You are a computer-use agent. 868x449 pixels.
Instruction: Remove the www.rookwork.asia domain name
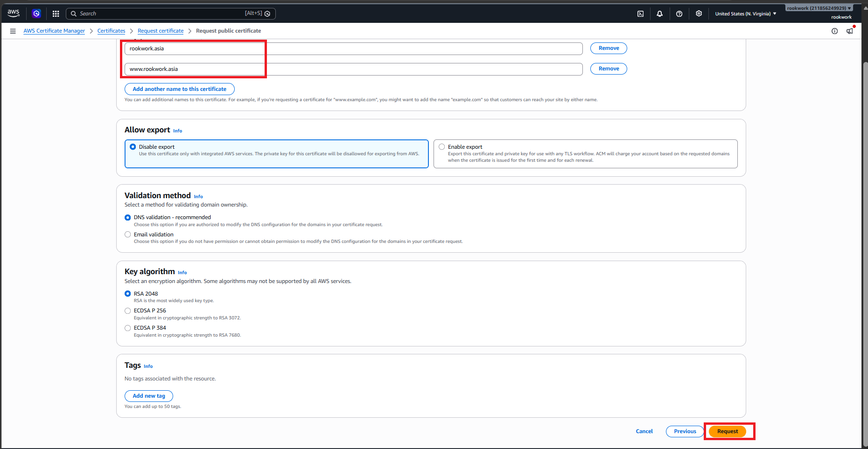click(x=609, y=69)
